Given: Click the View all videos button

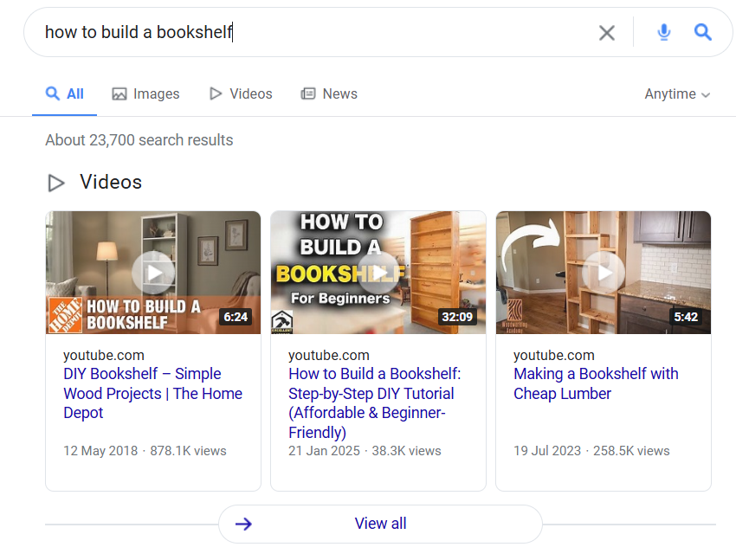Looking at the screenshot, I should [x=380, y=524].
